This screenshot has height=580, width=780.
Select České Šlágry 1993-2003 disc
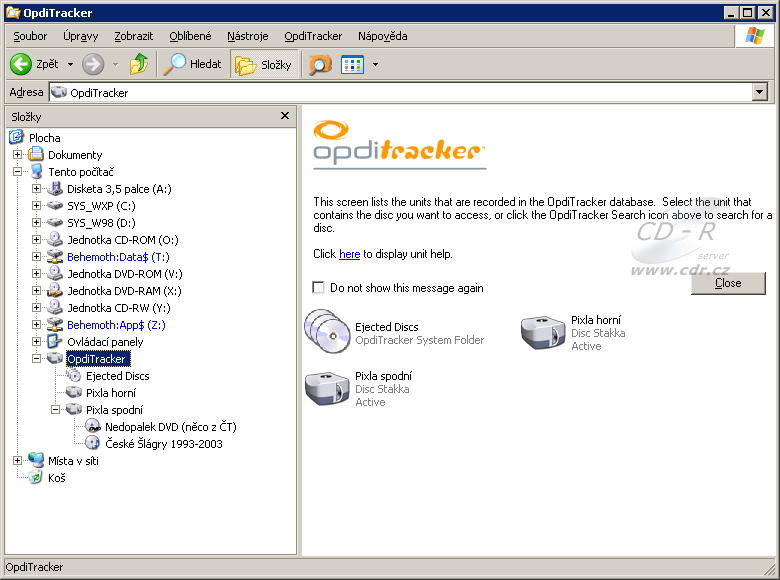click(164, 444)
